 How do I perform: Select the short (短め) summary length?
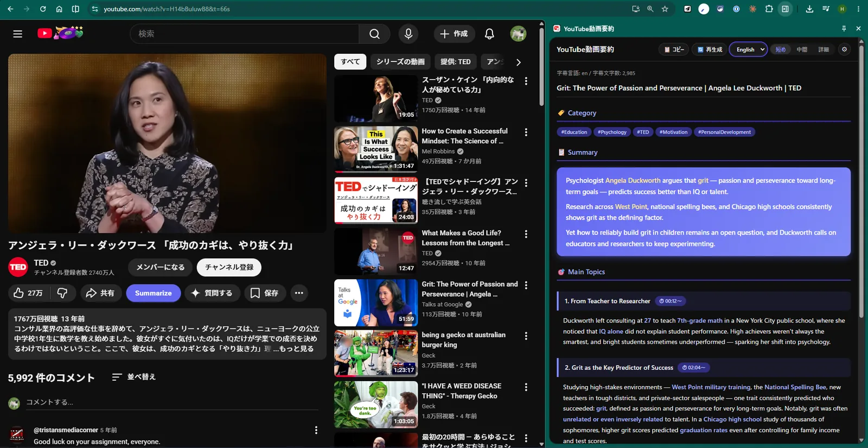[x=780, y=49]
